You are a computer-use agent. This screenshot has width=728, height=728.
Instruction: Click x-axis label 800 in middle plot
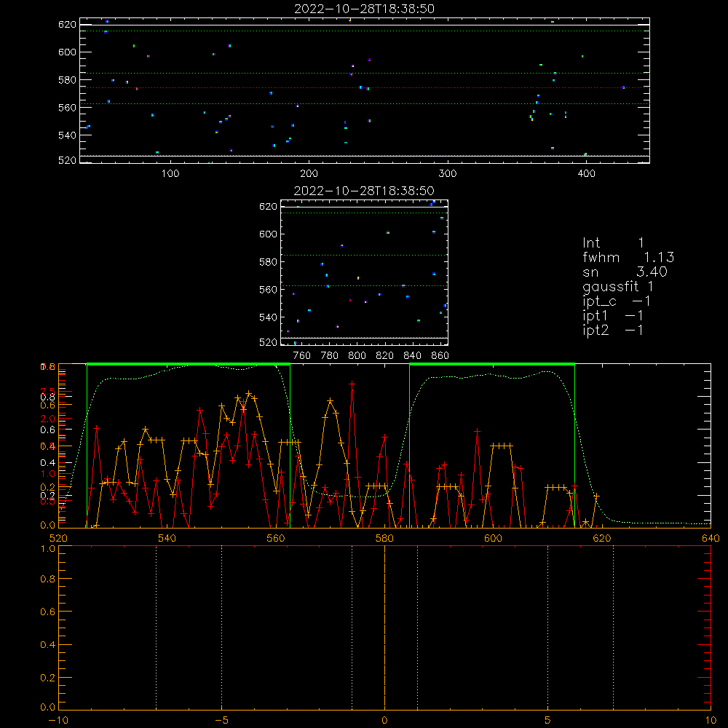pyautogui.click(x=357, y=356)
